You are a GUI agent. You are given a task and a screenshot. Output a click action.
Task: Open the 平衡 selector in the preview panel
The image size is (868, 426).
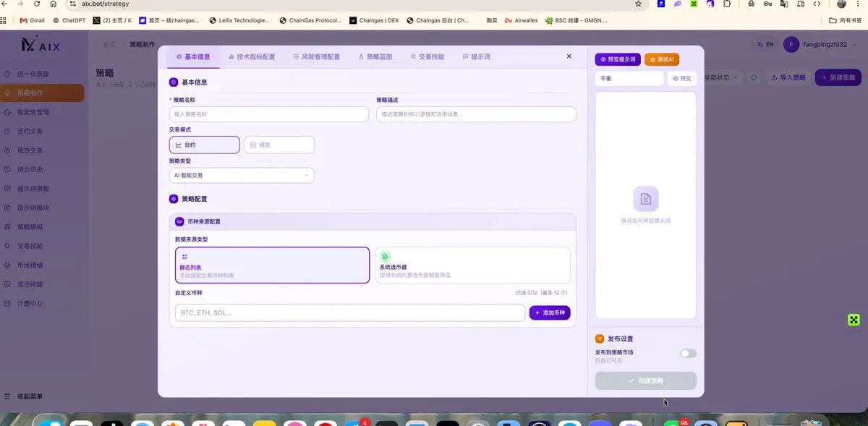629,78
